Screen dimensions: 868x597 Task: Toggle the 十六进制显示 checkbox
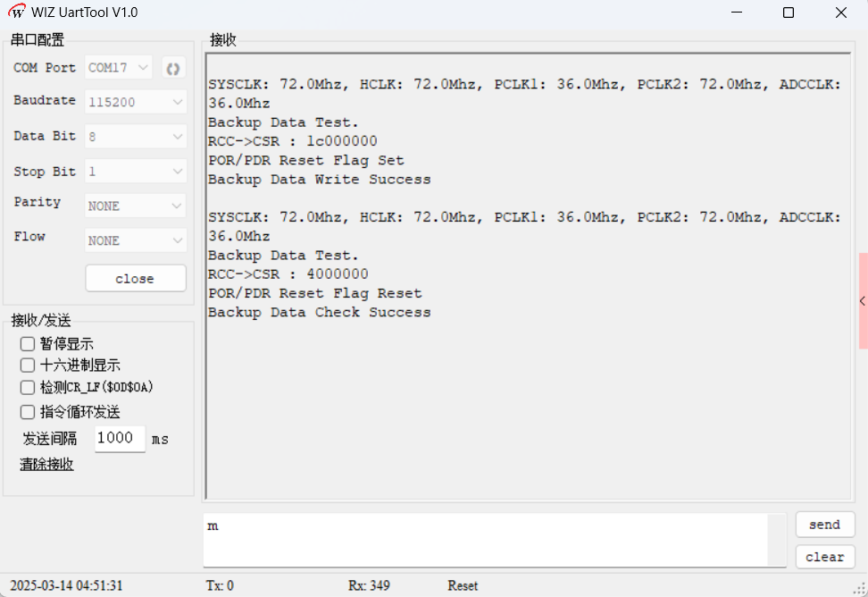28,365
